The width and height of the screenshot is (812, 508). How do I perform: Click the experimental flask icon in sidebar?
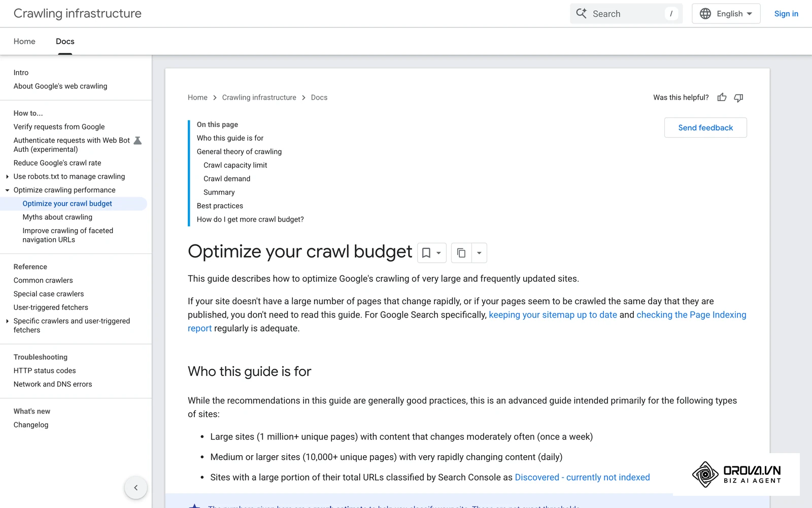pos(138,140)
